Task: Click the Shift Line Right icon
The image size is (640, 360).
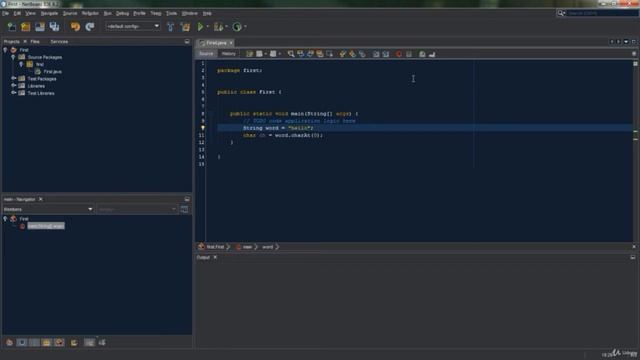Action: (386, 54)
